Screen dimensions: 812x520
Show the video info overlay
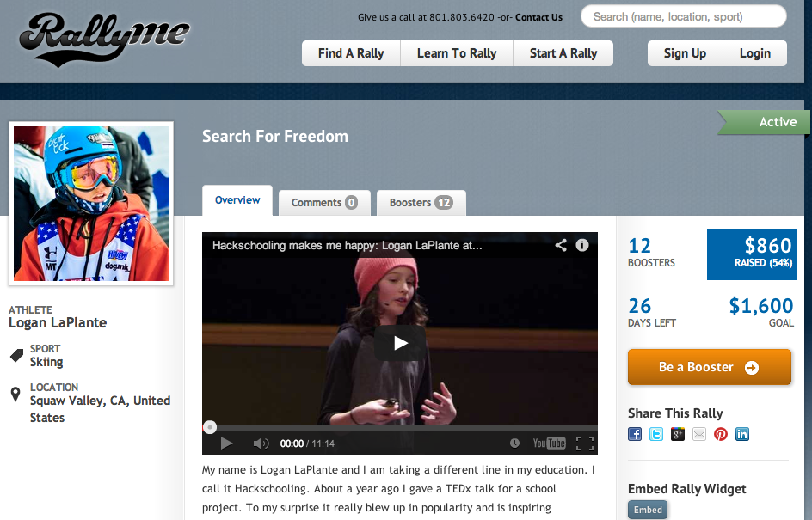581,245
